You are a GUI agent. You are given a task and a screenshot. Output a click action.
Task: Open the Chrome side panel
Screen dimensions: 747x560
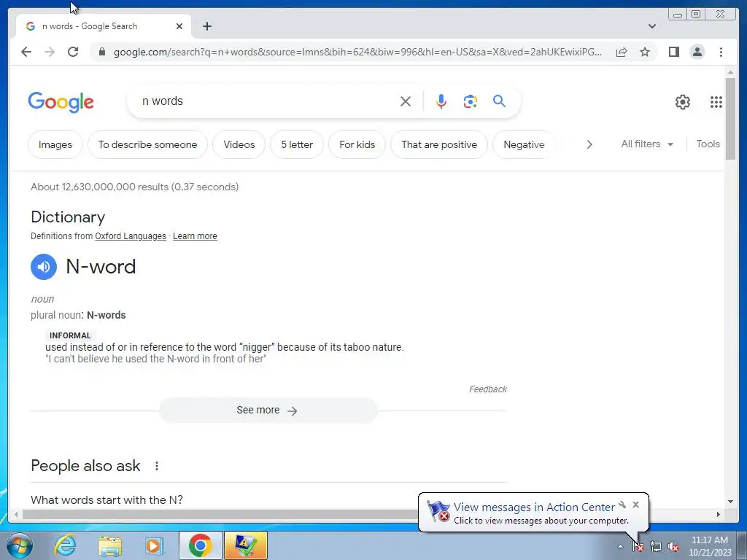673,52
